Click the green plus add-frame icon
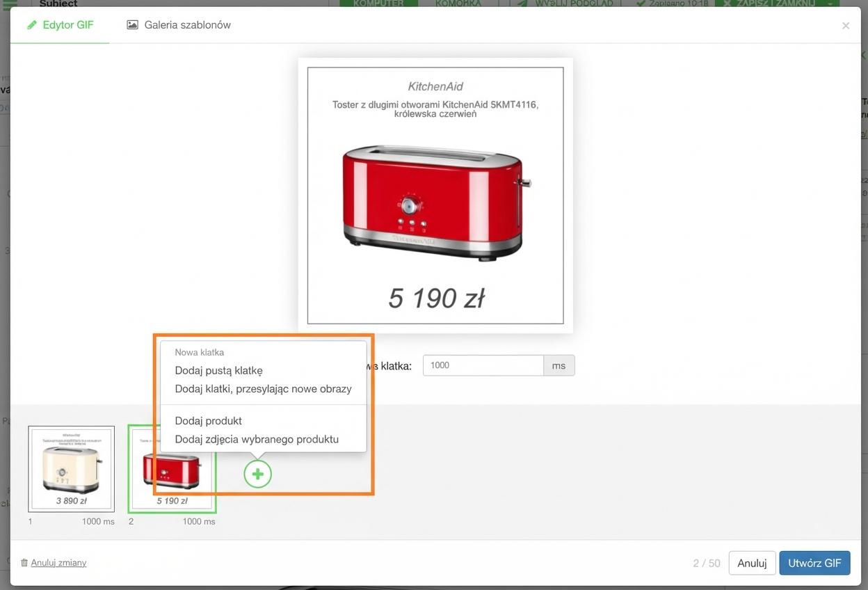 257,474
